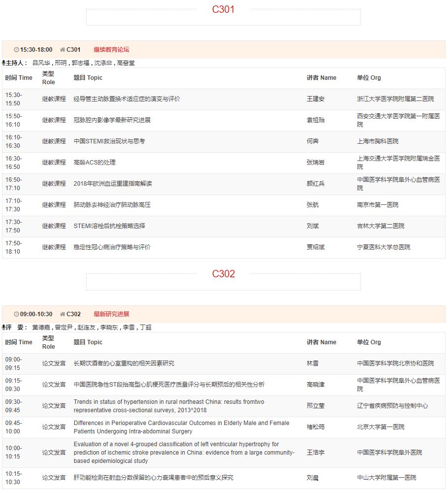Click topic about 急性ST段抬高型心肌梗死医疗质量评分
The image size is (448, 493).
coord(169,384)
